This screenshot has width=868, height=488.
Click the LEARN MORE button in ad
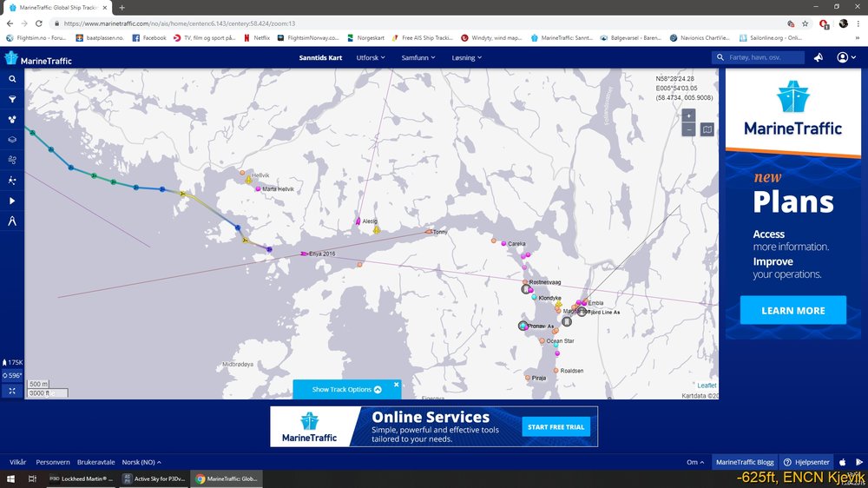(792, 310)
